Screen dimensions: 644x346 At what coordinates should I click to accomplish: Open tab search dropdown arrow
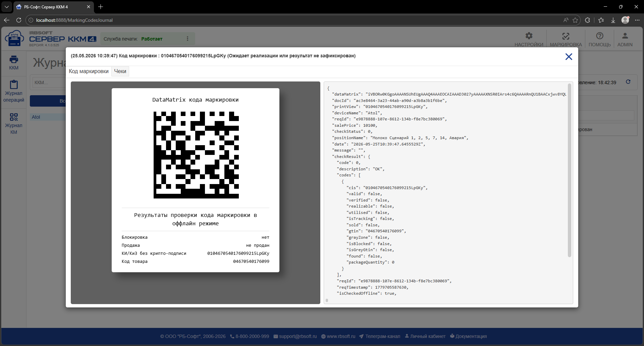click(7, 7)
